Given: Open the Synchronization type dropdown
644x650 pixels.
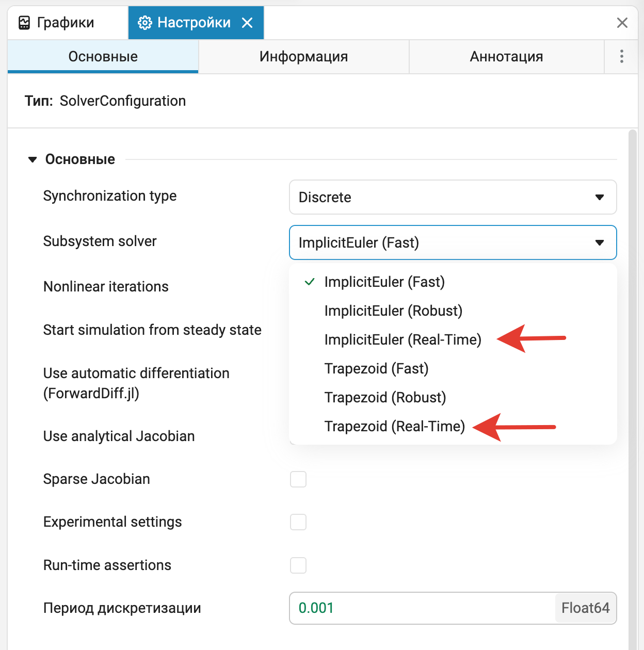Looking at the screenshot, I should 453,197.
